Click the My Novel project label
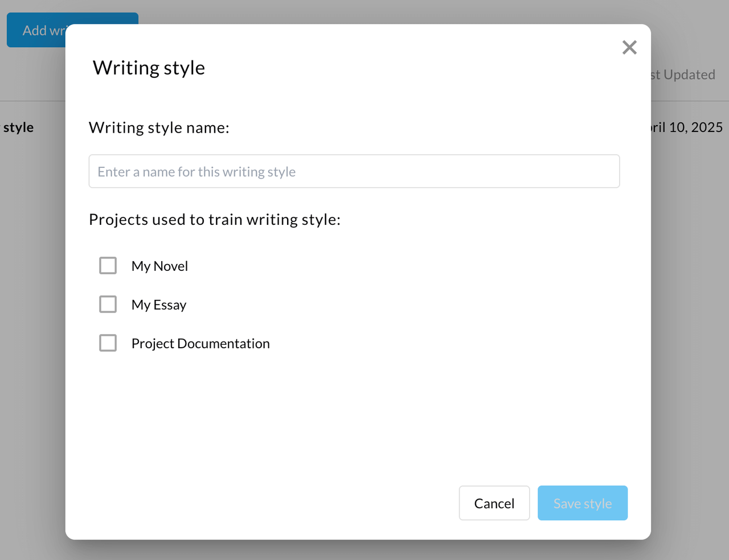The image size is (729, 560). click(159, 266)
